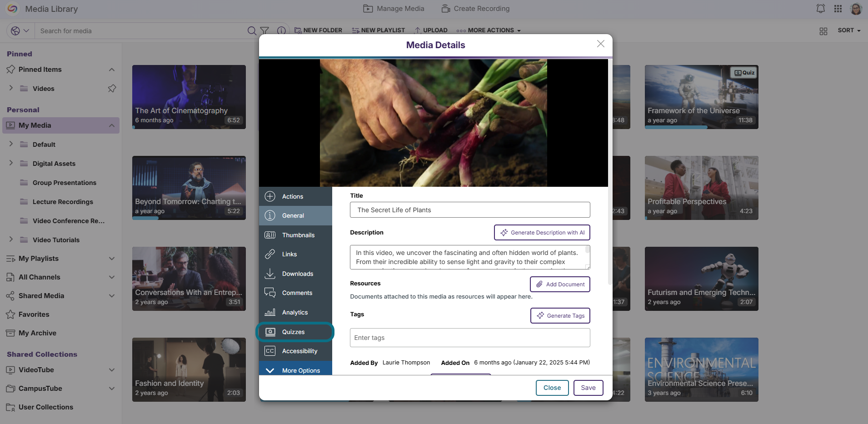Open the Accessibility tab

[x=295, y=351]
